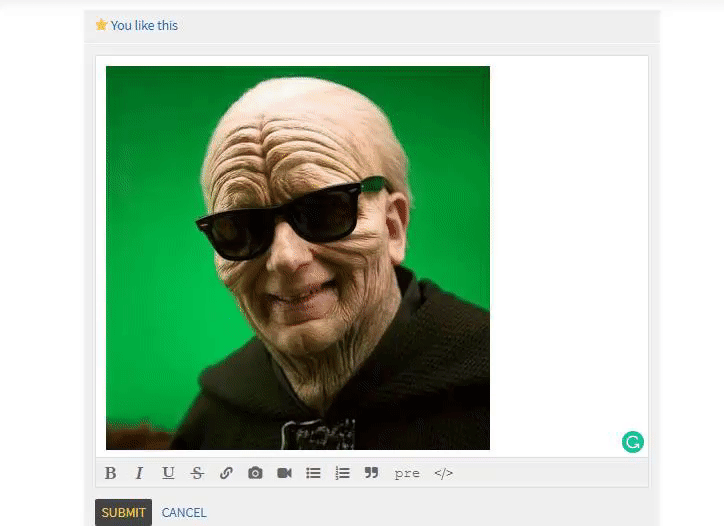
Task: Cancel the post via CANCEL link
Action: coord(184,513)
